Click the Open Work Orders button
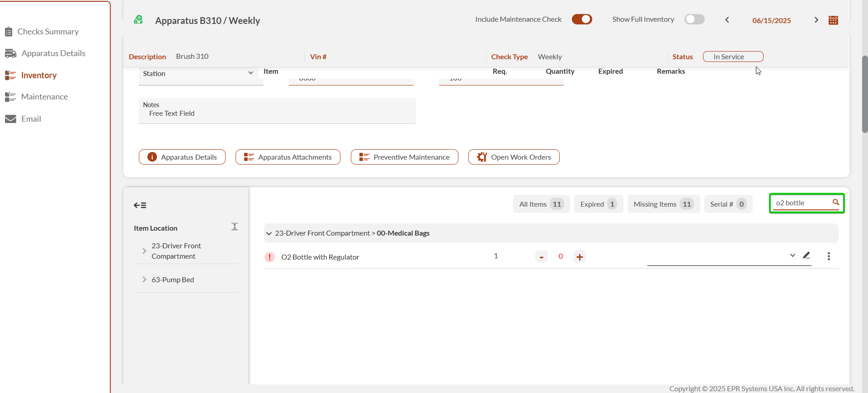The width and height of the screenshot is (868, 393). pos(514,157)
